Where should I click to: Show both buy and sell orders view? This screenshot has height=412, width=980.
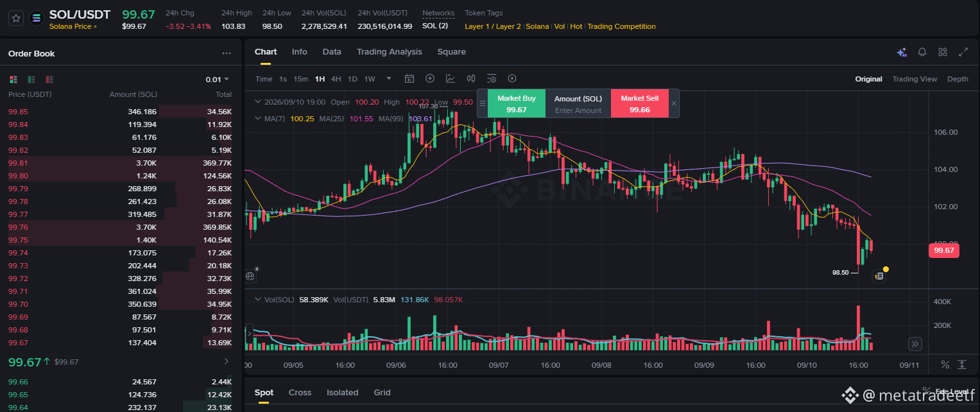pyautogui.click(x=13, y=80)
